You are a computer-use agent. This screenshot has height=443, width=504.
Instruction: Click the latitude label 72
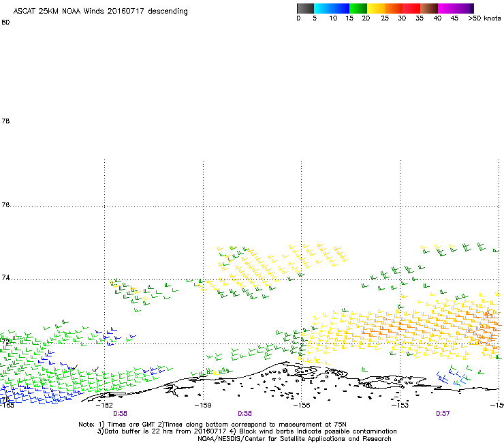(5, 341)
